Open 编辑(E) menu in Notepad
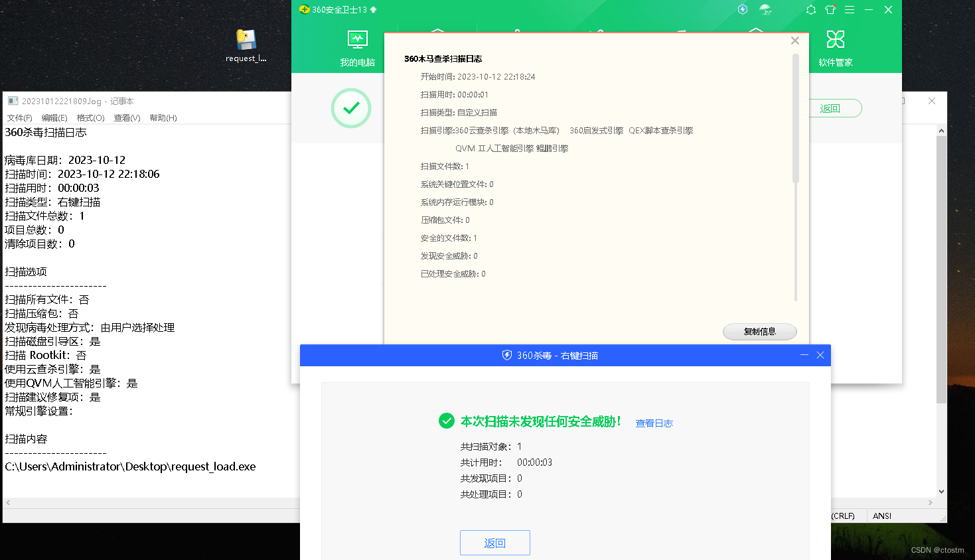 [x=54, y=117]
